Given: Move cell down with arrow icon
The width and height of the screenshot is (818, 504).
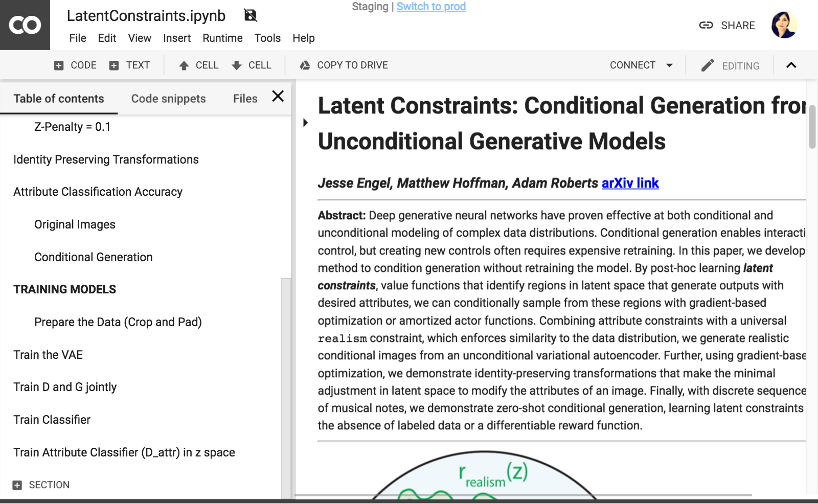Looking at the screenshot, I should coord(237,65).
